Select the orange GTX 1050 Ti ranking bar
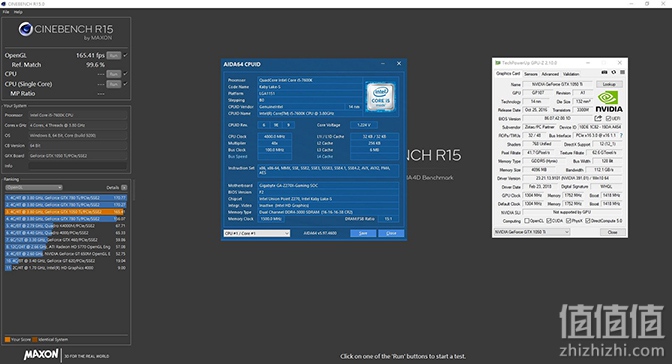The width and height of the screenshot is (672, 364). tap(66, 212)
